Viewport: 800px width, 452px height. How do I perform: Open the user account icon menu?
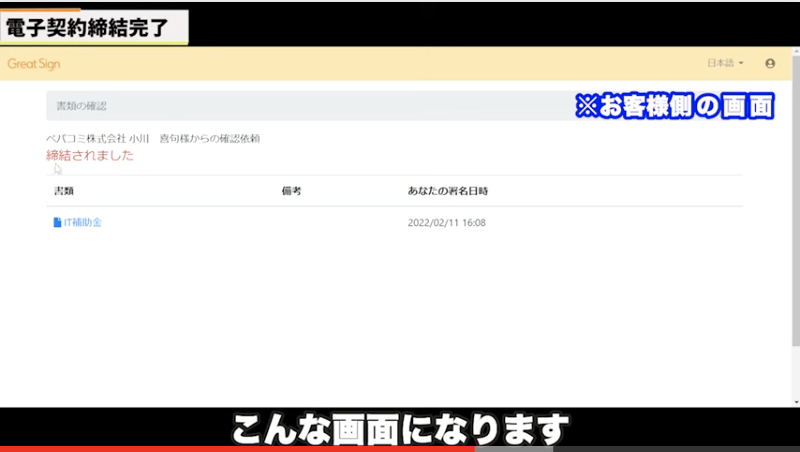[x=770, y=63]
